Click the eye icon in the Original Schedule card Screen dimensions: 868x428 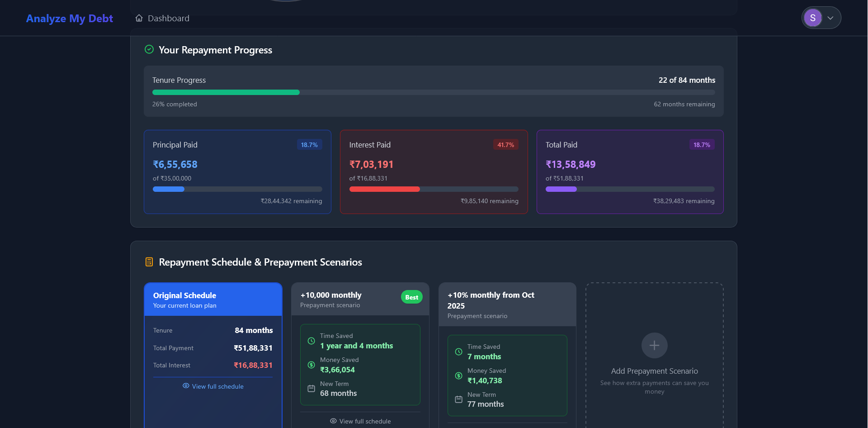click(x=185, y=386)
